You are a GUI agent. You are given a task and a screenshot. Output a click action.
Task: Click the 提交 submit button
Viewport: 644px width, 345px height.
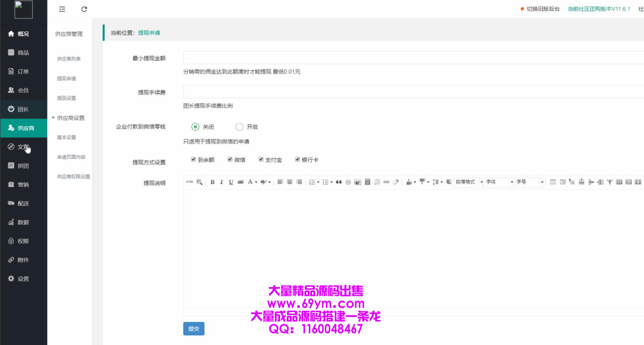pyautogui.click(x=193, y=329)
